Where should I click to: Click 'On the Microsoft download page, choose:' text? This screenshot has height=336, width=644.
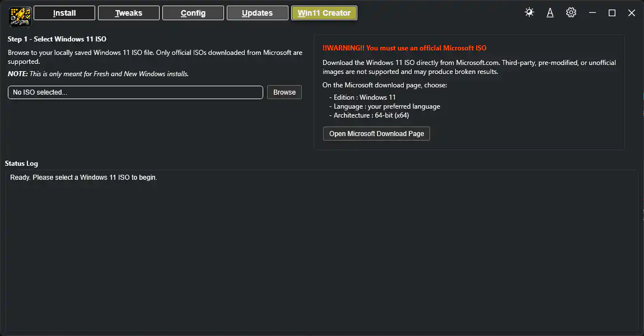(384, 85)
